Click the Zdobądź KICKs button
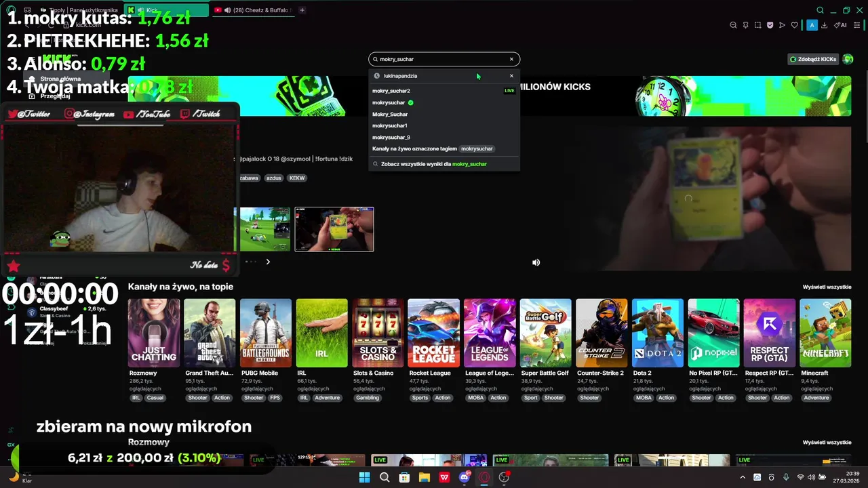Viewport: 868px width, 488px height. [x=812, y=59]
